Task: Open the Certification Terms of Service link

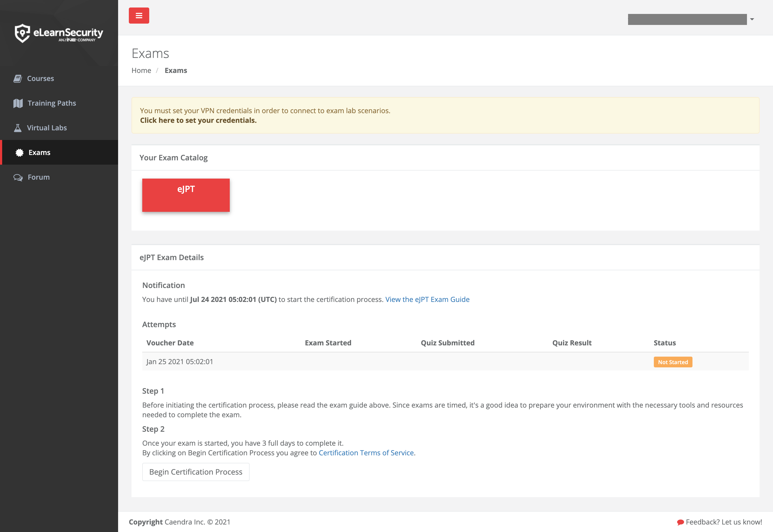Action: 366,453
